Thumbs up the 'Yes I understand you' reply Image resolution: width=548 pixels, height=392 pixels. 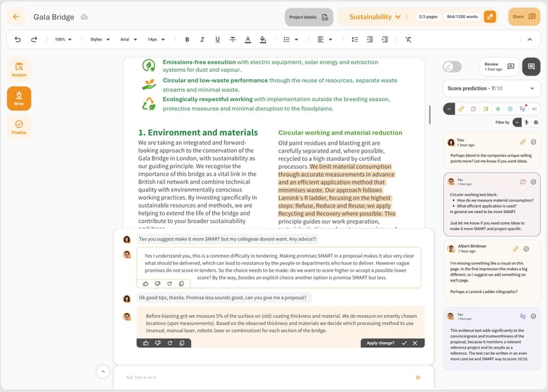146,284
